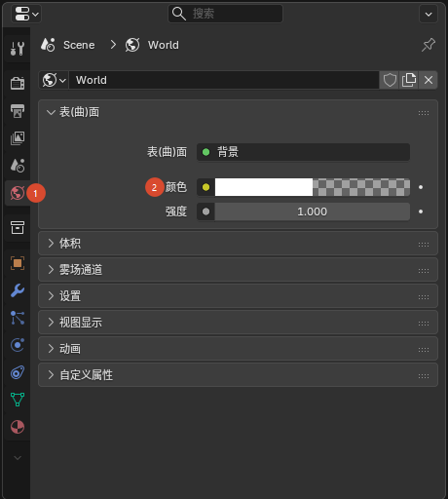The image size is (448, 499).
Task: Browse world data-blocks with globe dropdown
Action: pos(54,80)
